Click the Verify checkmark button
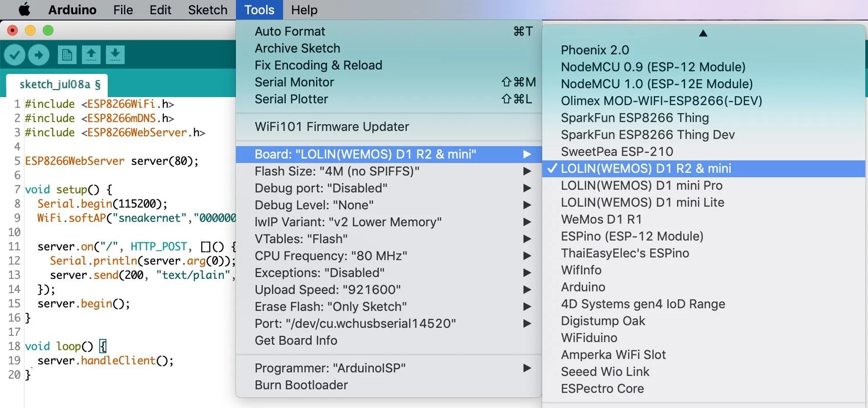Image resolution: width=868 pixels, height=408 pixels. tap(15, 55)
